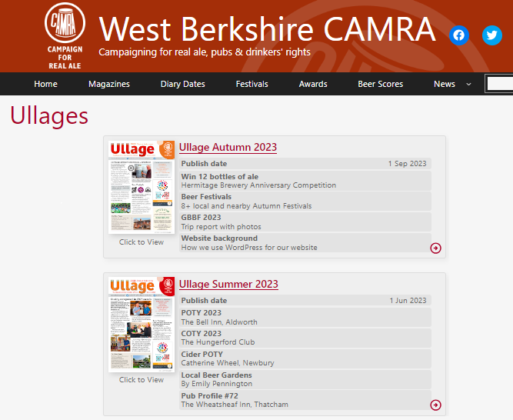The width and height of the screenshot is (513, 420).
Task: Select the 'GBBF 2023' trip report entry
Action: tap(305, 222)
